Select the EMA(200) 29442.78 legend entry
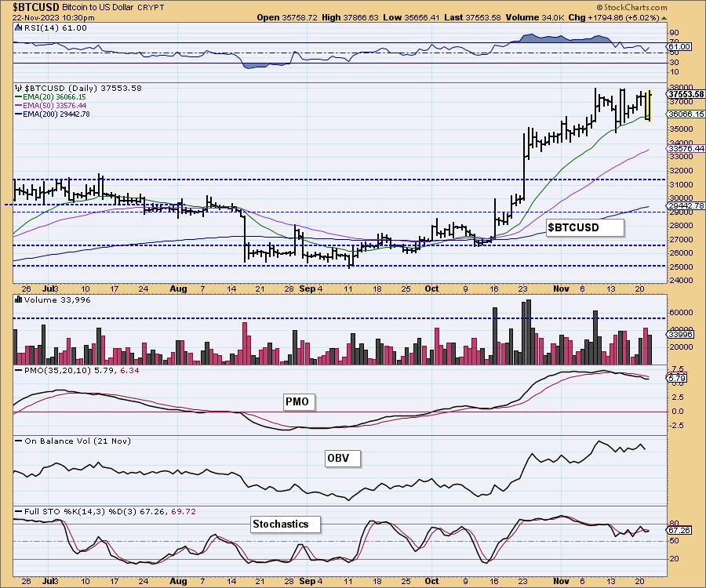 pos(53,114)
